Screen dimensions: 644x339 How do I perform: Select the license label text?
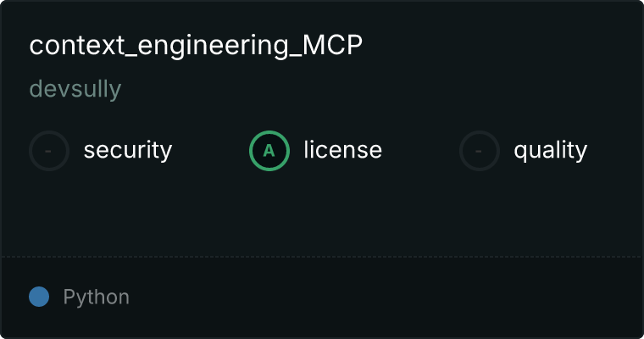(x=343, y=149)
